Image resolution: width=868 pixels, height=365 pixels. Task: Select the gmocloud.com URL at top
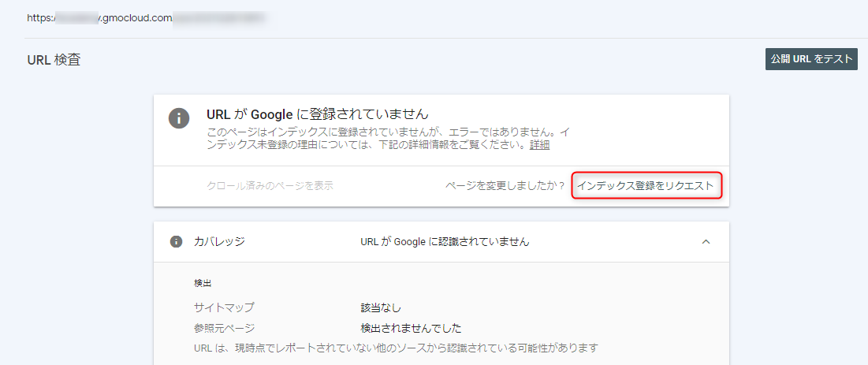[145, 17]
